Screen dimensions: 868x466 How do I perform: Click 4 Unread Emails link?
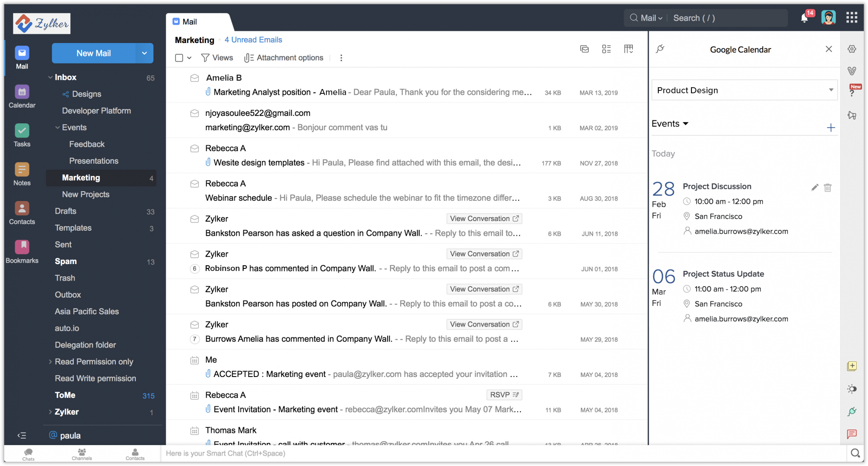coord(253,40)
